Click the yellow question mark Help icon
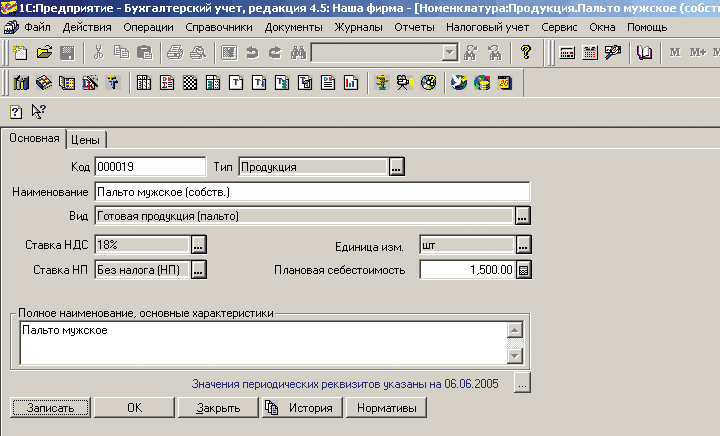This screenshot has height=436, width=720. click(x=526, y=52)
